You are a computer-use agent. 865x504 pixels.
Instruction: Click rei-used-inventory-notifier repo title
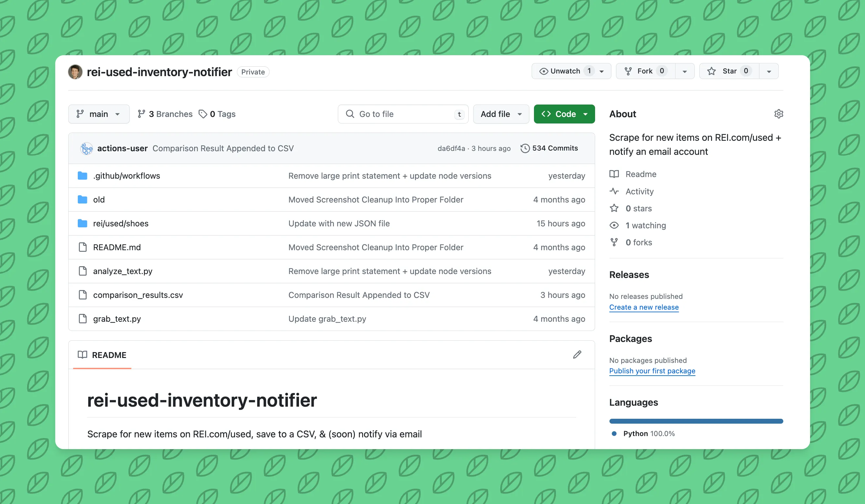click(x=159, y=72)
